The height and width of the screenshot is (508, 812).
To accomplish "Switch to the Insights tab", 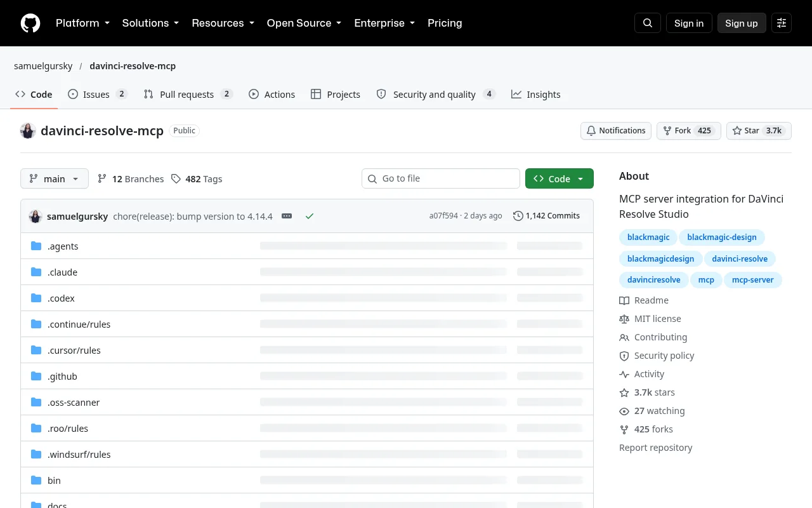I will (x=536, y=94).
